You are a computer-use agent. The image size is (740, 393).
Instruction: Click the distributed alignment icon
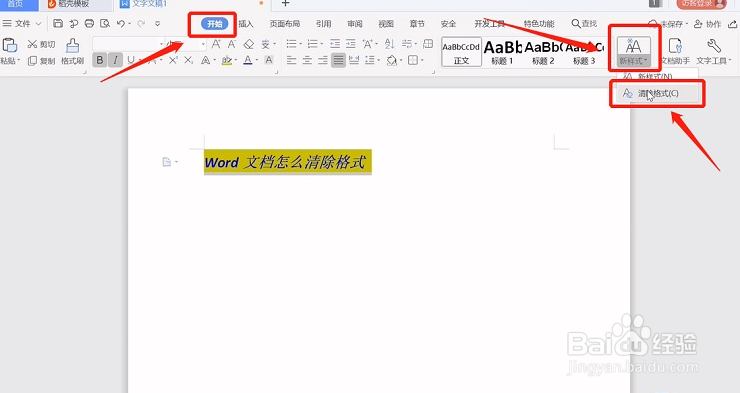353,60
